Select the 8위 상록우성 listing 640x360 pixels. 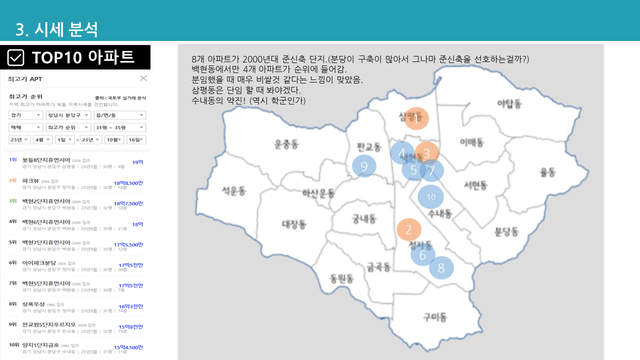[x=76, y=307]
